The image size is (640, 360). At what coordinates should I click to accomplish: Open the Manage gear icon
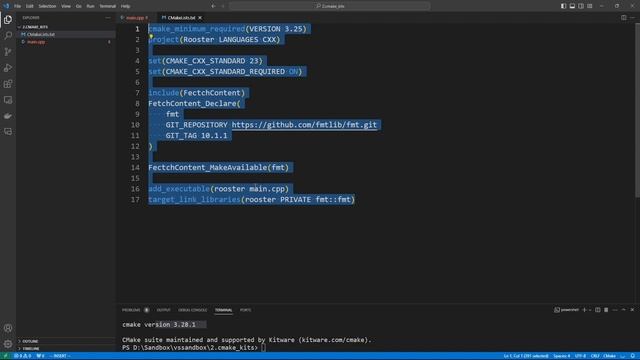click(8, 344)
